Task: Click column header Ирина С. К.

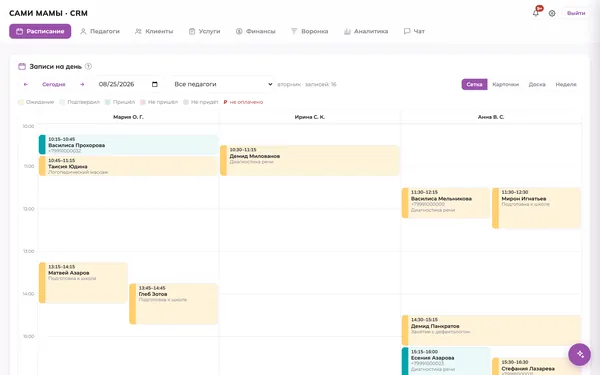Action: pyautogui.click(x=310, y=117)
